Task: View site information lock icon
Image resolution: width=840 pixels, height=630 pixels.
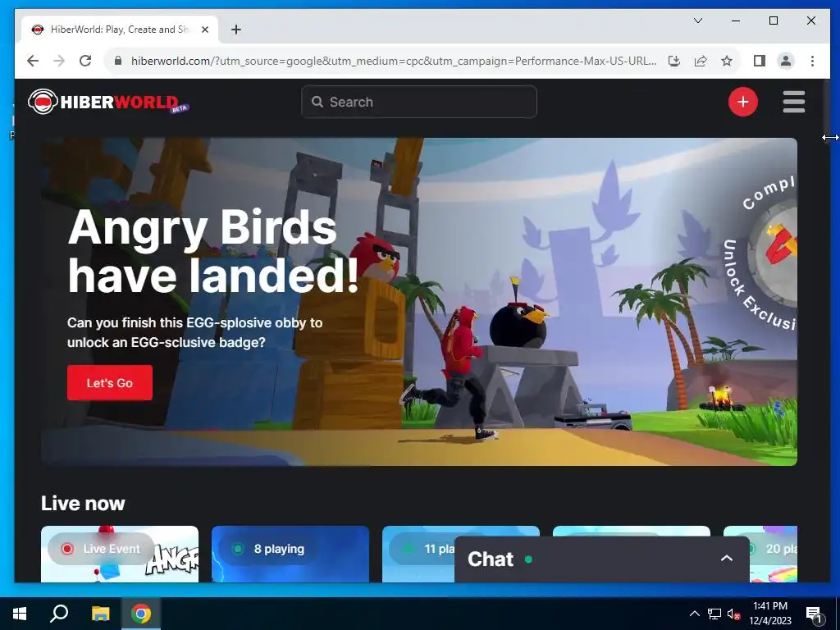Action: [x=118, y=61]
